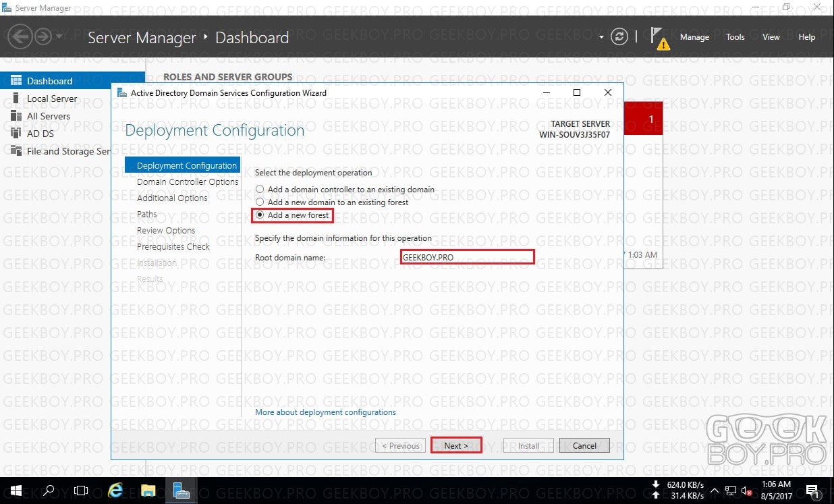Click the Server Manager forward arrow
834x504 pixels.
pos(43,36)
